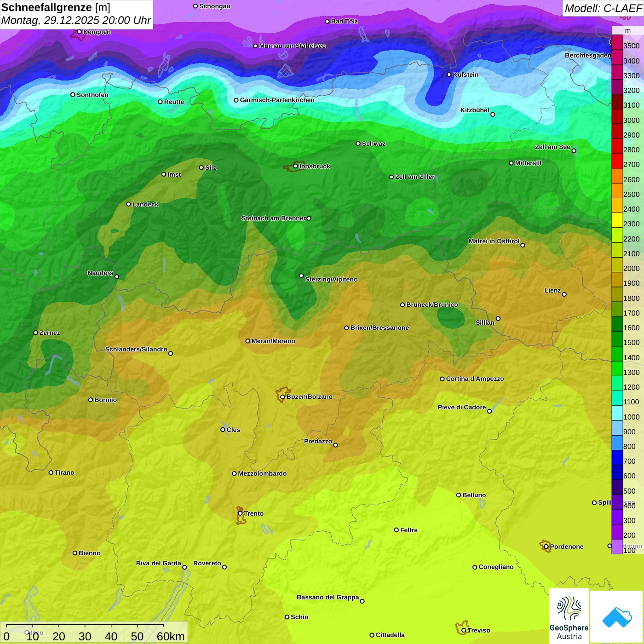Select the 1500 m green legend swatch
644x644 pixels.
[x=617, y=339]
